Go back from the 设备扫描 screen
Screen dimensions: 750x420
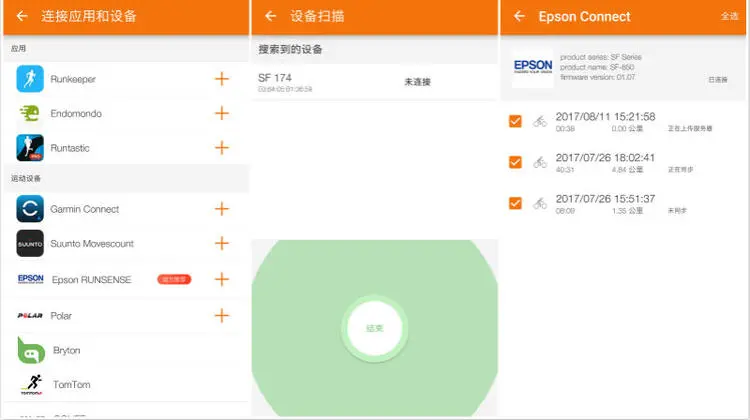pyautogui.click(x=271, y=16)
